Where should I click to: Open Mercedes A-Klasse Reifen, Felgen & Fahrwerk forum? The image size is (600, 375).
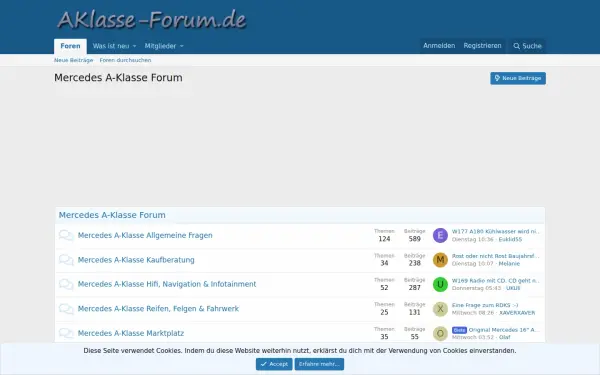pos(158,308)
